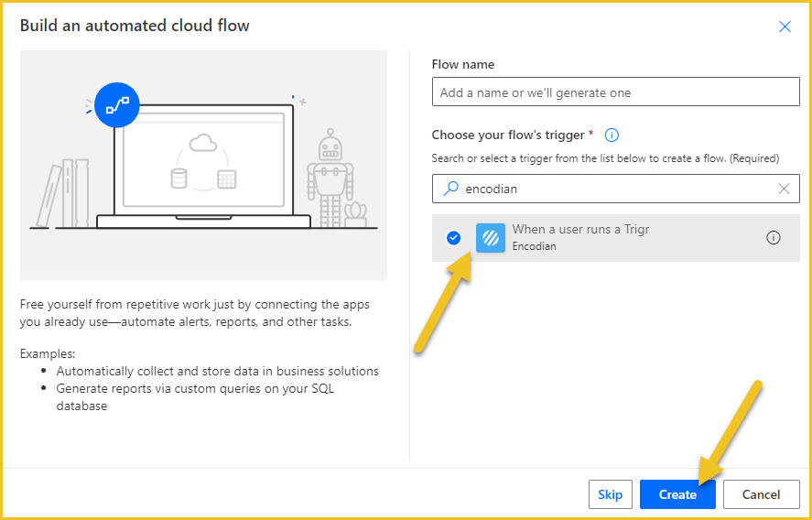Click the Create button
812x520 pixels.
pos(677,494)
